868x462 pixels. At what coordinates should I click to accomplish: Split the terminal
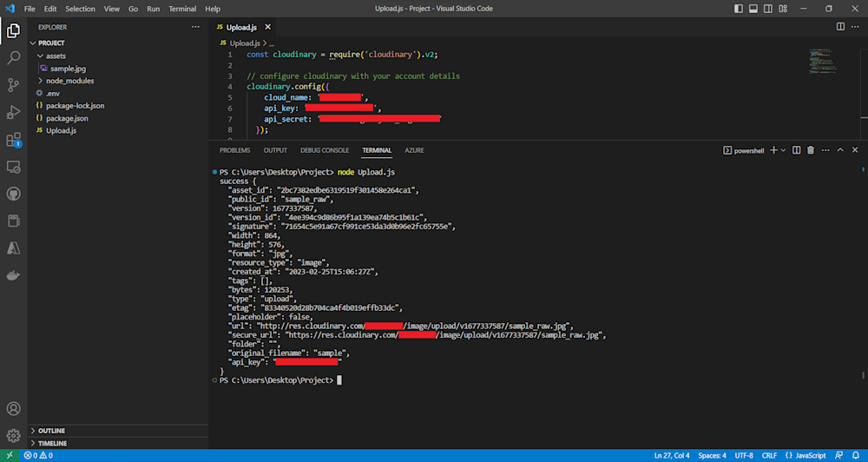pyautogui.click(x=797, y=150)
